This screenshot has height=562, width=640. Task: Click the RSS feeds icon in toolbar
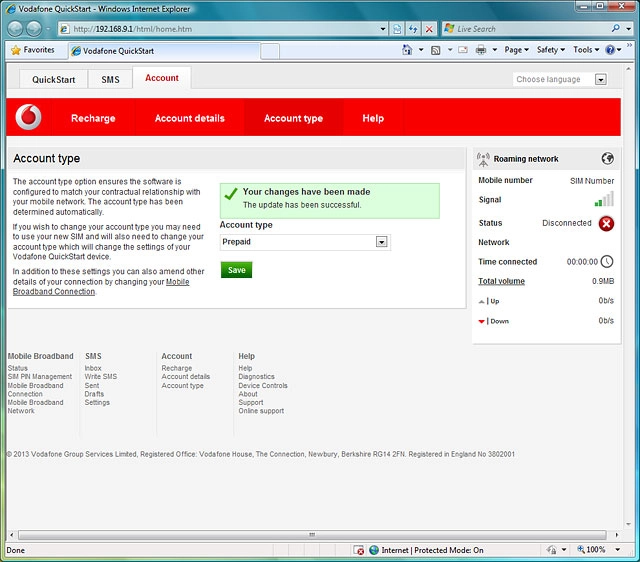(436, 50)
